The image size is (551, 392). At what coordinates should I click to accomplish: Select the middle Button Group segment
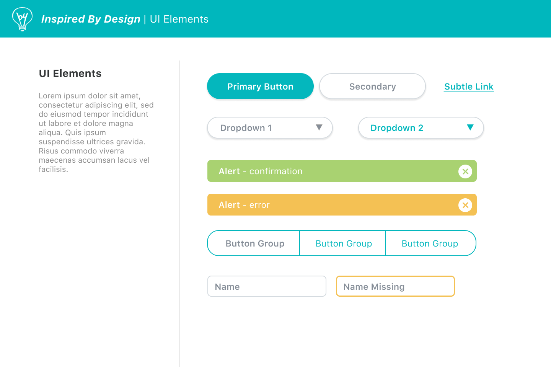click(x=342, y=243)
